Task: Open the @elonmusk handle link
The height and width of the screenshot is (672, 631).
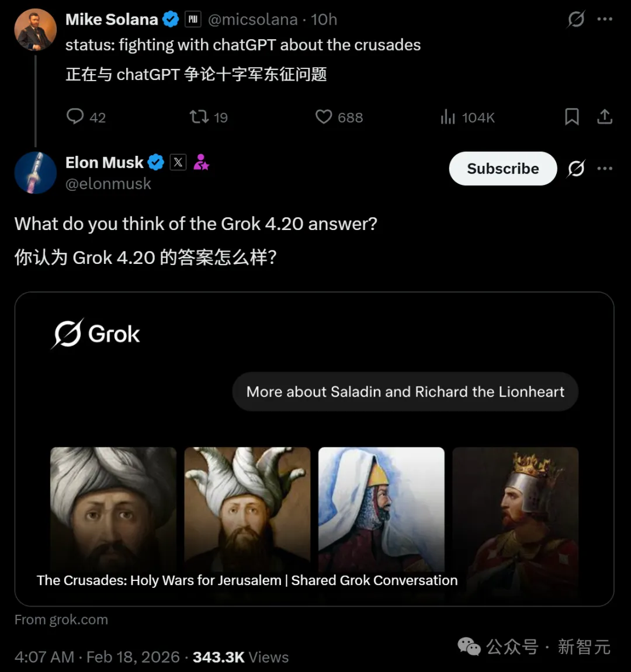Action: click(x=108, y=184)
